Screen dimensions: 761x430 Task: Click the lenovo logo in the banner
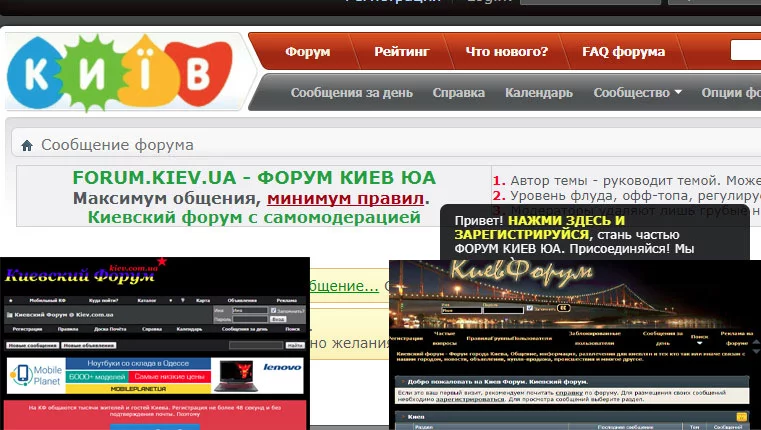282,367
